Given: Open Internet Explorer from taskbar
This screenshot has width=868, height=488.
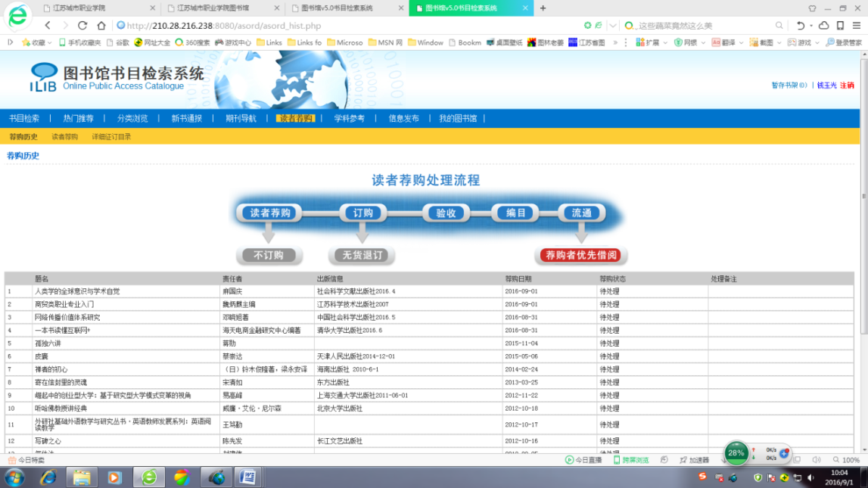Looking at the screenshot, I should [49, 477].
